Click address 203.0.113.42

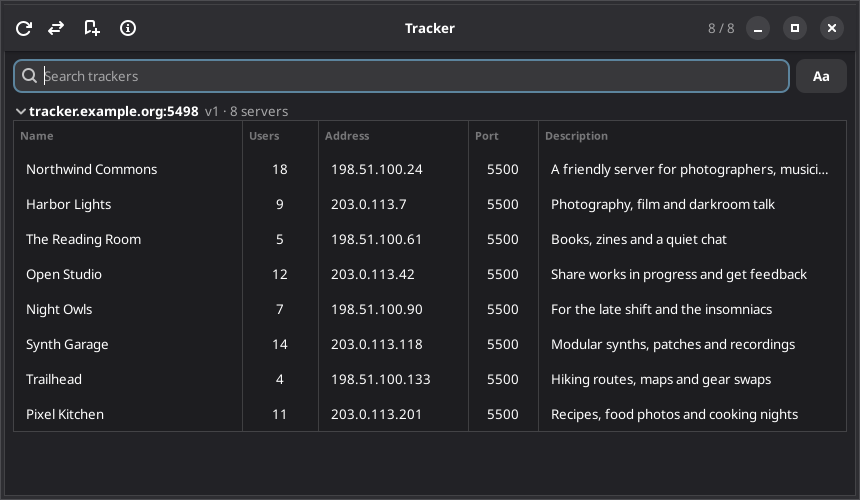tap(372, 275)
